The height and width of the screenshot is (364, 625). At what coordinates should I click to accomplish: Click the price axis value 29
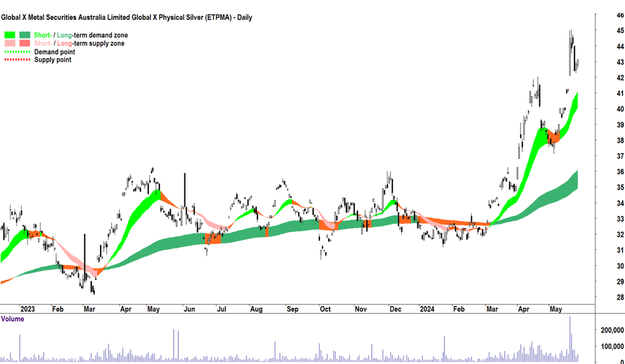coord(620,282)
